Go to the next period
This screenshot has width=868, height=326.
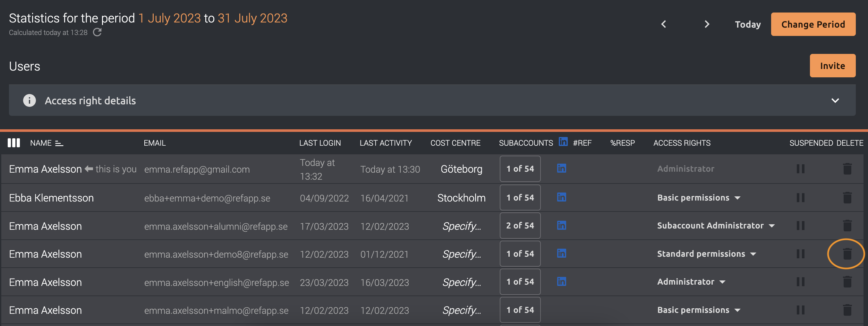click(707, 24)
